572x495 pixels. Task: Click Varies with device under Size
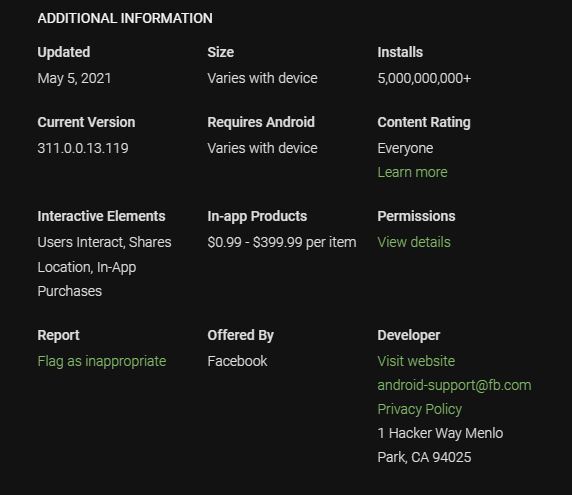pyautogui.click(x=262, y=78)
